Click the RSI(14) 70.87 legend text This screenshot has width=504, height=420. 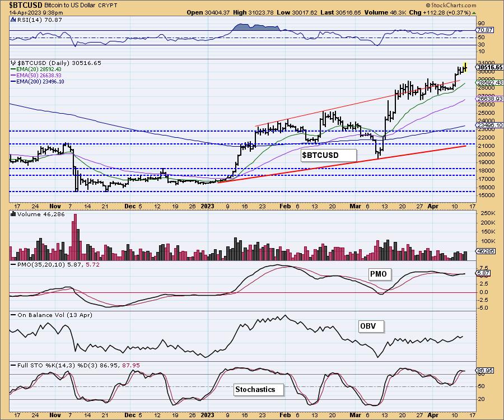39,20
